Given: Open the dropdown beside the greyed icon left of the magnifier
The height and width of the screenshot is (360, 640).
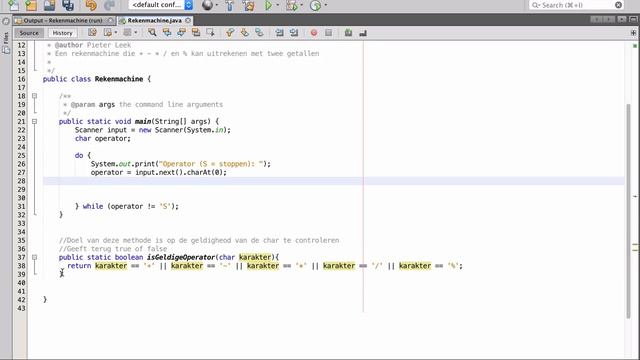Looking at the screenshot, I should [136, 33].
